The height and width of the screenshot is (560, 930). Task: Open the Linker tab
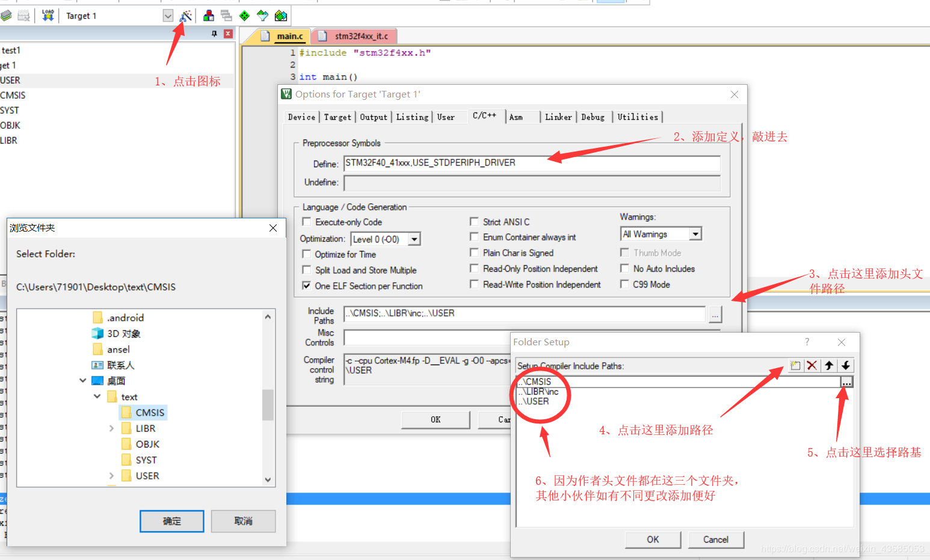click(558, 117)
